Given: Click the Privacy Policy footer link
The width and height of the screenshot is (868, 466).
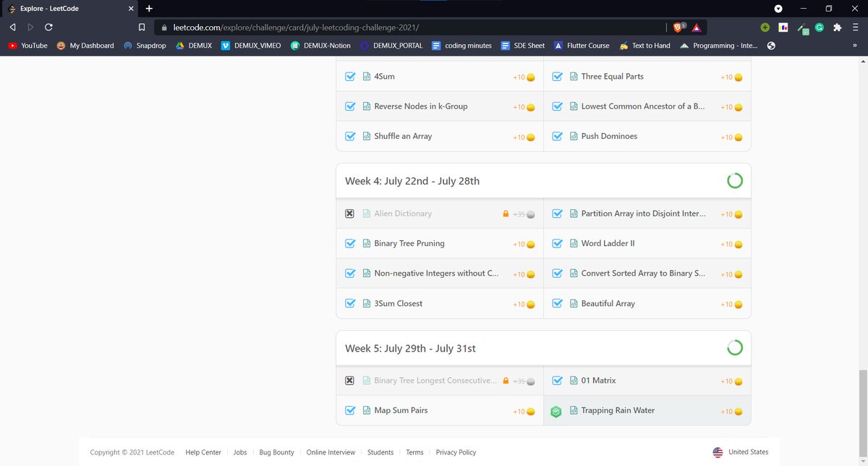Looking at the screenshot, I should [x=456, y=452].
